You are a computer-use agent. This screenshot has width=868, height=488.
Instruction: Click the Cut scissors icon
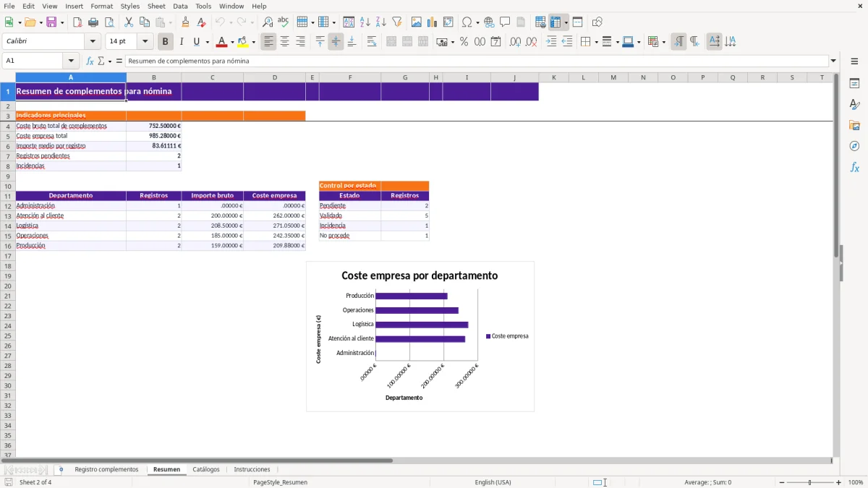pyautogui.click(x=129, y=22)
